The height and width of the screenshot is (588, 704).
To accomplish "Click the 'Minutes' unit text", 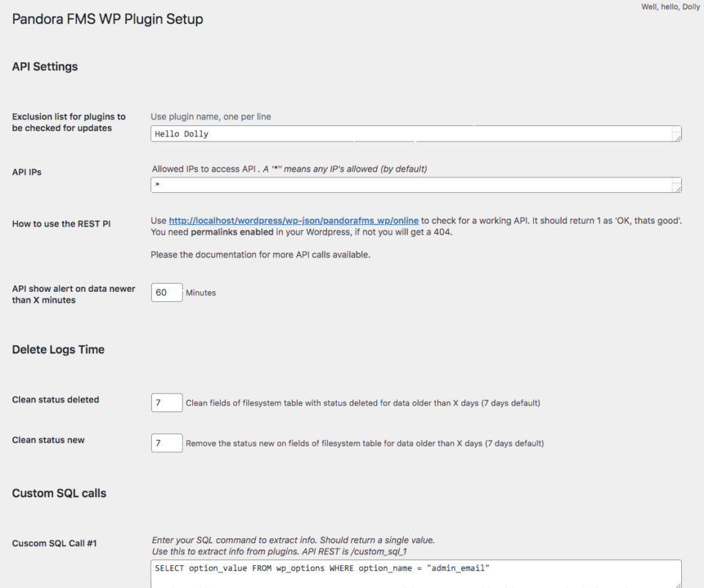I will tap(201, 293).
